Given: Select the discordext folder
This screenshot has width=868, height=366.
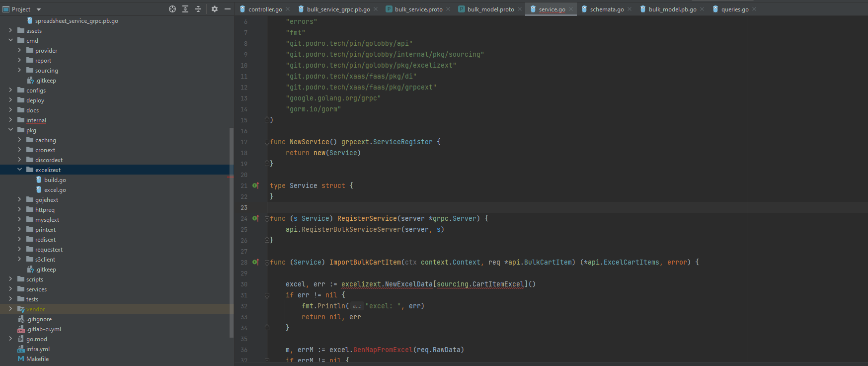Looking at the screenshot, I should point(49,160).
